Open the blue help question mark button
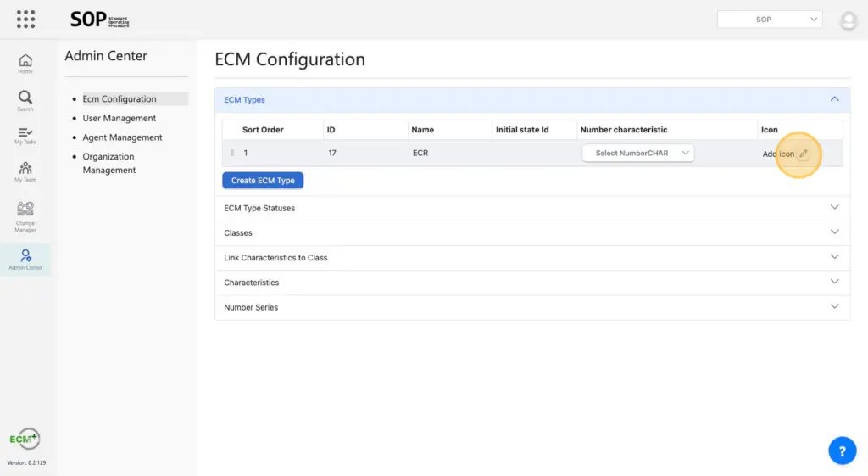 click(841, 451)
